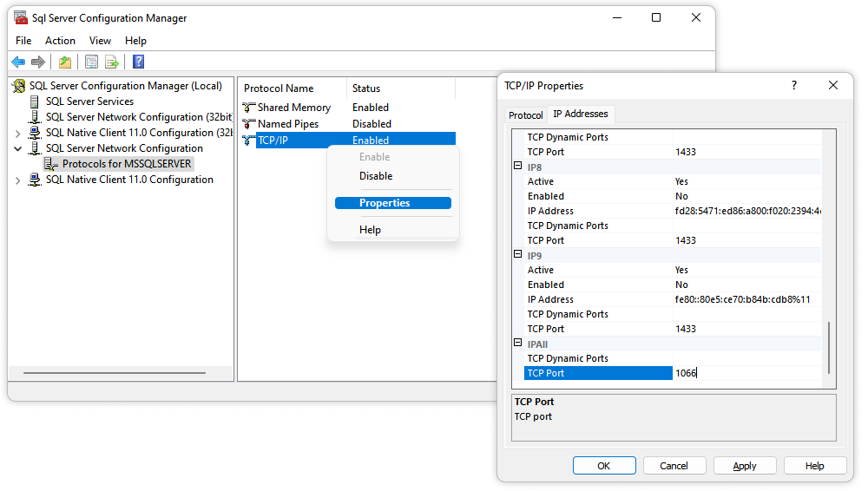Click the OK button
Viewport: 868px width, 491px height.
point(604,466)
